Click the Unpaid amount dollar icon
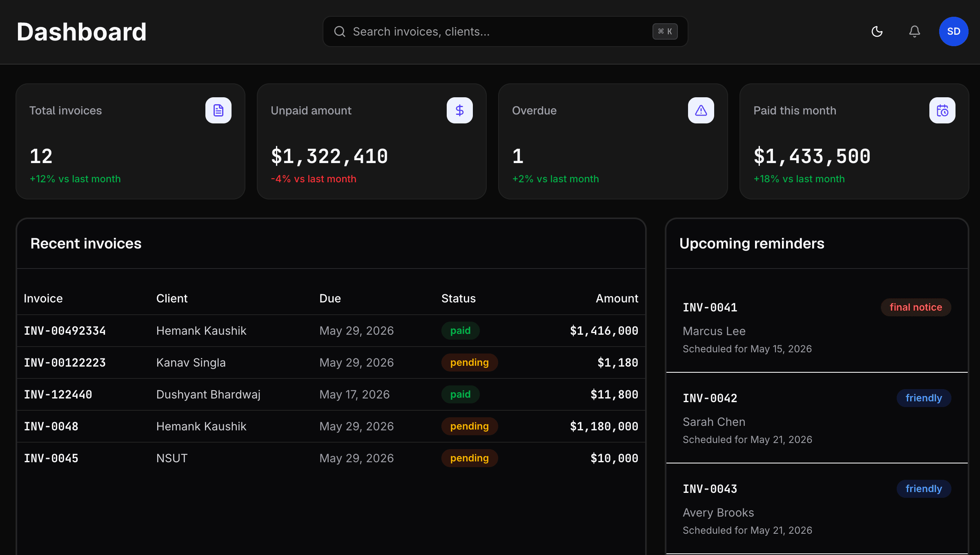Viewport: 980px width, 555px height. pos(460,110)
